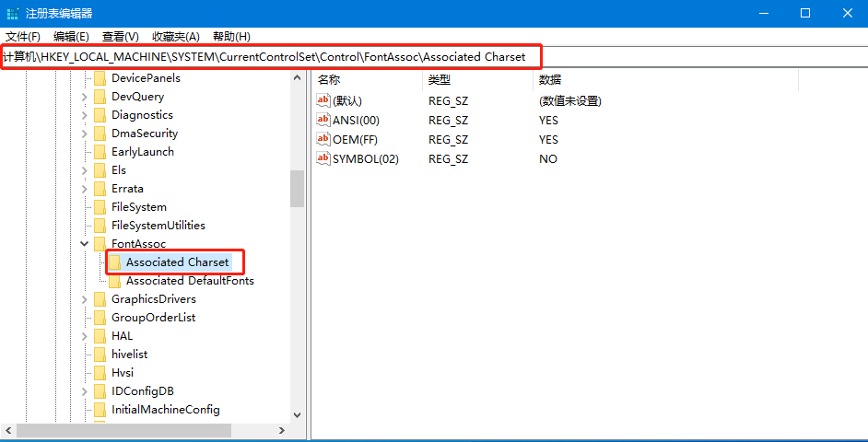This screenshot has height=442, width=868.
Task: Expand the DevQuery tree node
Action: pos(84,97)
